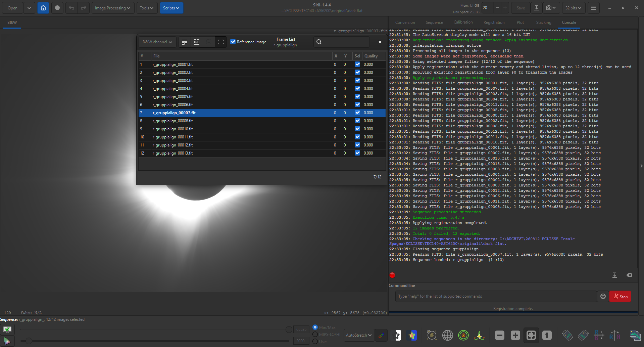Set zoom to 1:1 actual size
This screenshot has width=644, height=347.
click(547, 335)
